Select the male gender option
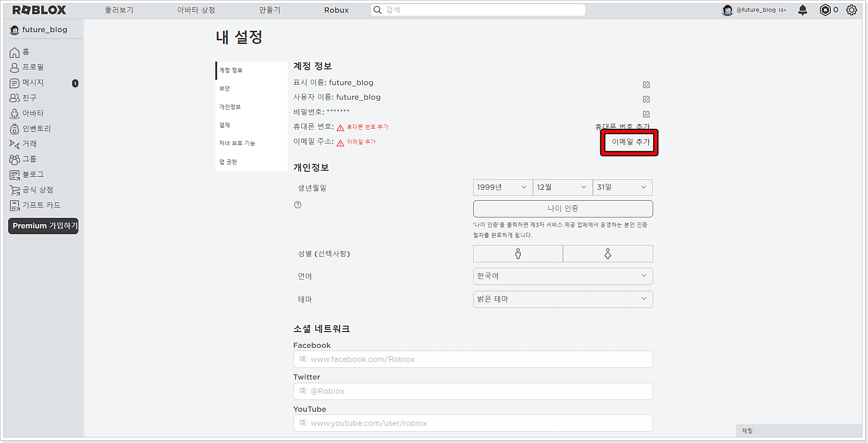This screenshot has width=868, height=443. (x=518, y=254)
